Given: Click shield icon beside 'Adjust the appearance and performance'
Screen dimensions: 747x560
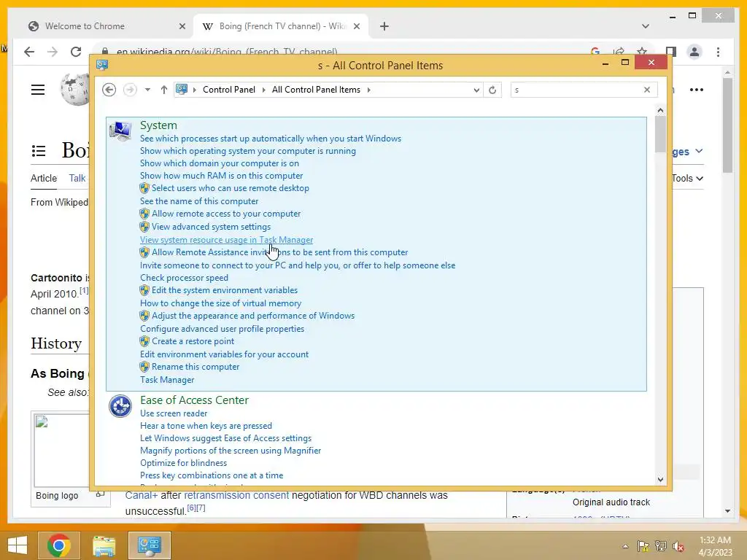Looking at the screenshot, I should click(x=144, y=316).
